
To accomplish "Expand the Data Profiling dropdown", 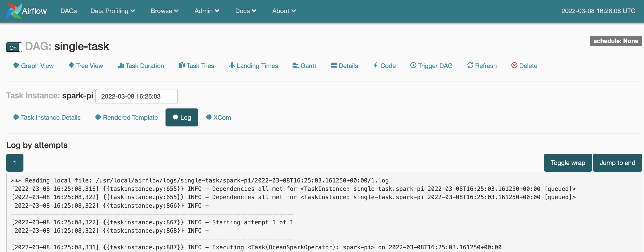I will pyautogui.click(x=113, y=11).
